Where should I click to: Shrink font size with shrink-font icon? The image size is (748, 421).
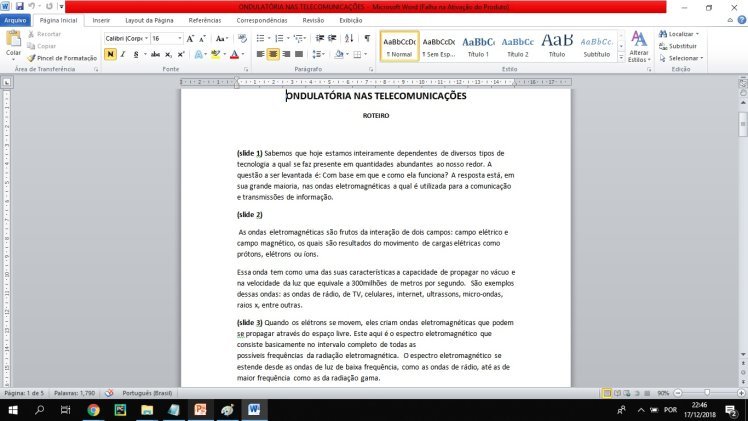pyautogui.click(x=202, y=39)
